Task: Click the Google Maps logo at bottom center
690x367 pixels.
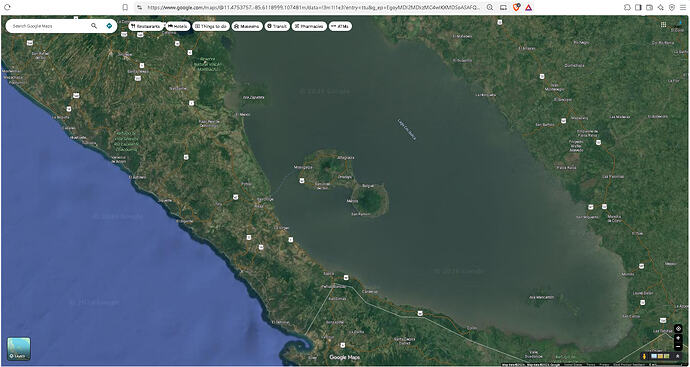Action: click(x=345, y=357)
